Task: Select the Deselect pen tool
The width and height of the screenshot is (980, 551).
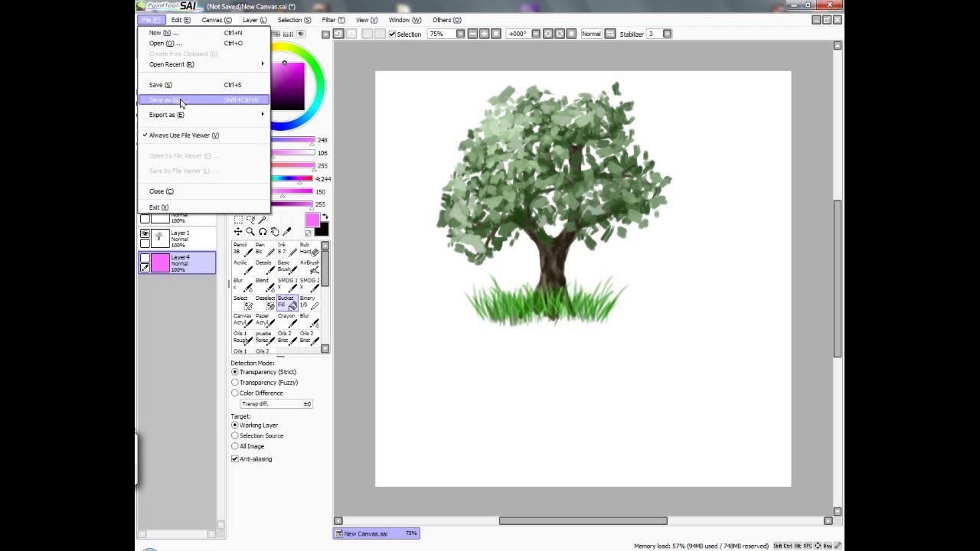Action: pyautogui.click(x=265, y=302)
